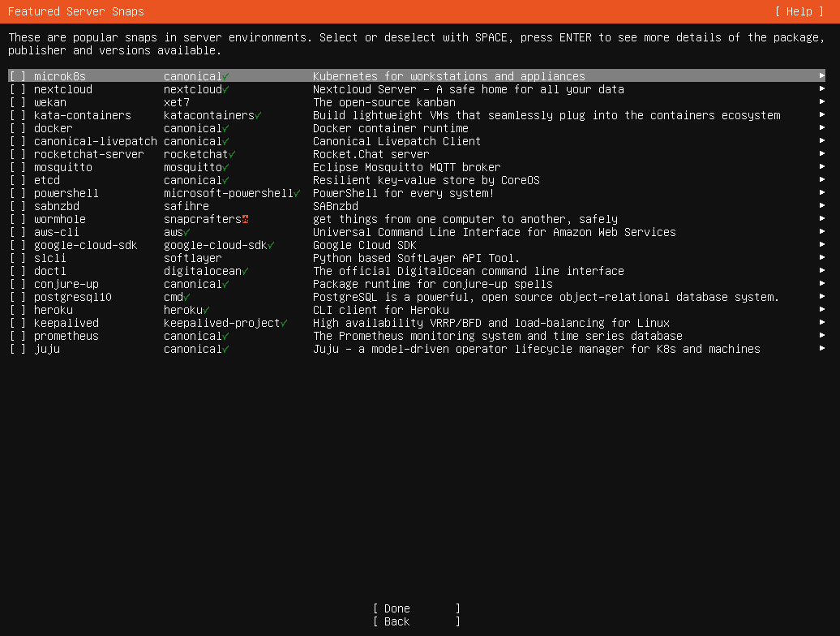Toggle the powershell snap checkbox
Viewport: 840px width, 636px height.
click(x=18, y=193)
